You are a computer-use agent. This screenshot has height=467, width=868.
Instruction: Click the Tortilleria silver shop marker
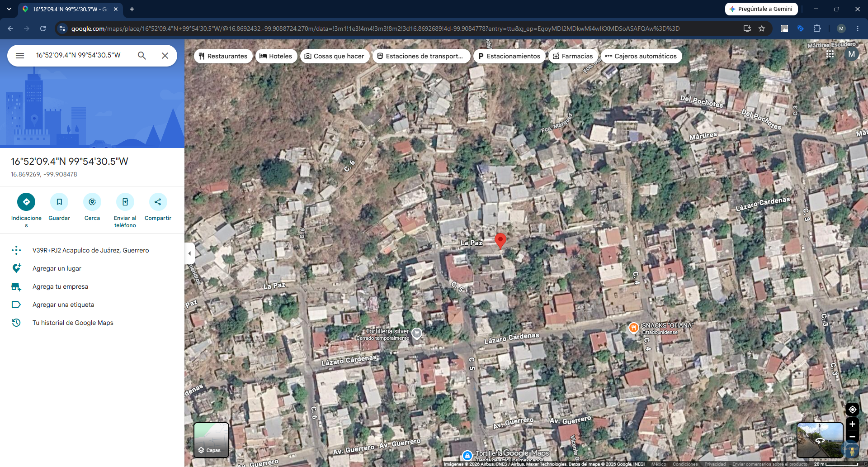(417, 334)
